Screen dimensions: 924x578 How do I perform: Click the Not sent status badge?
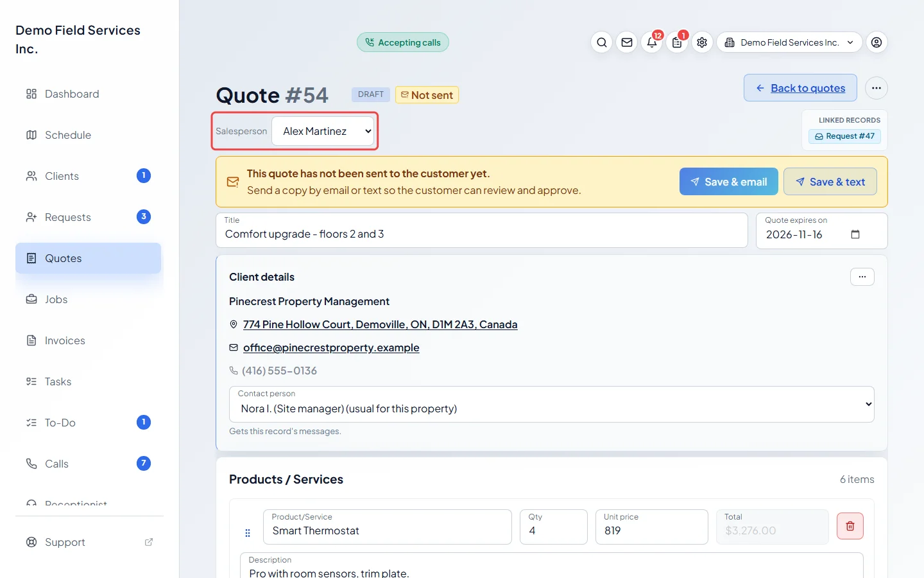pos(427,95)
